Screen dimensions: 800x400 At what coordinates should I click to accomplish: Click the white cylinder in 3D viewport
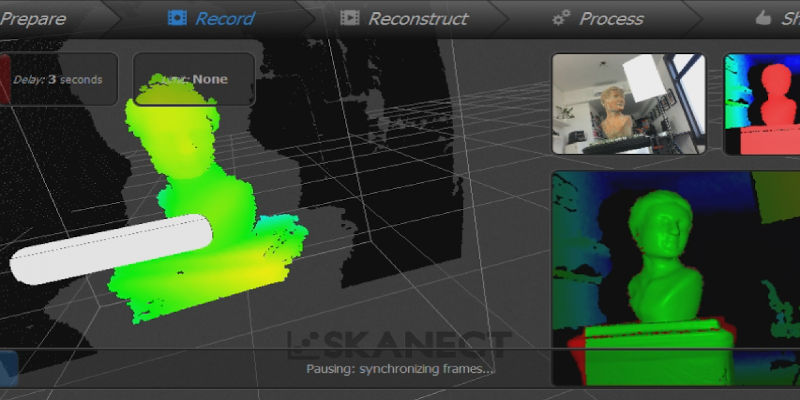coord(110,248)
